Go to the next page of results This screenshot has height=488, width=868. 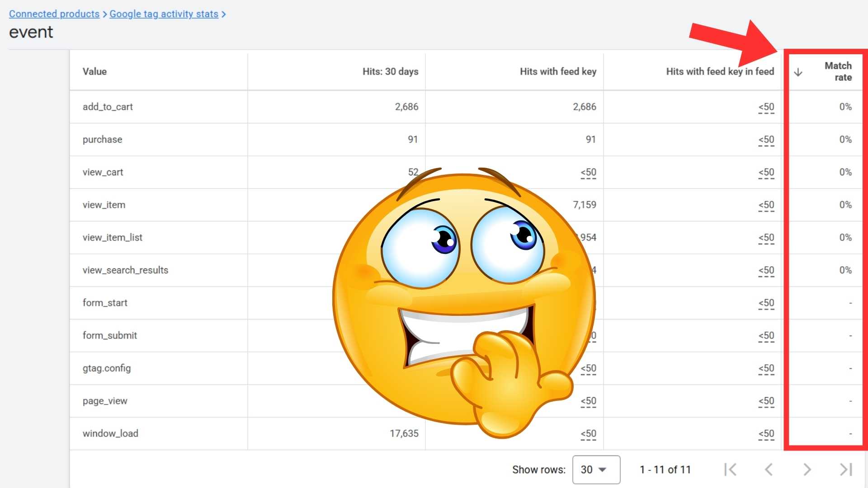pyautogui.click(x=807, y=469)
